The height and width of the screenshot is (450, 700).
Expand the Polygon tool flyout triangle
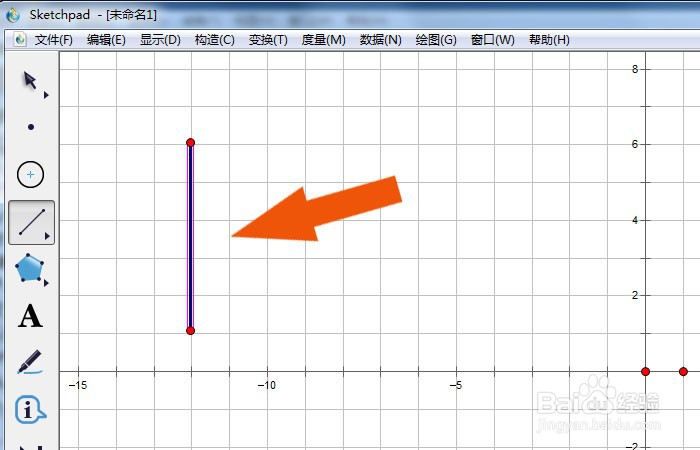[x=46, y=283]
